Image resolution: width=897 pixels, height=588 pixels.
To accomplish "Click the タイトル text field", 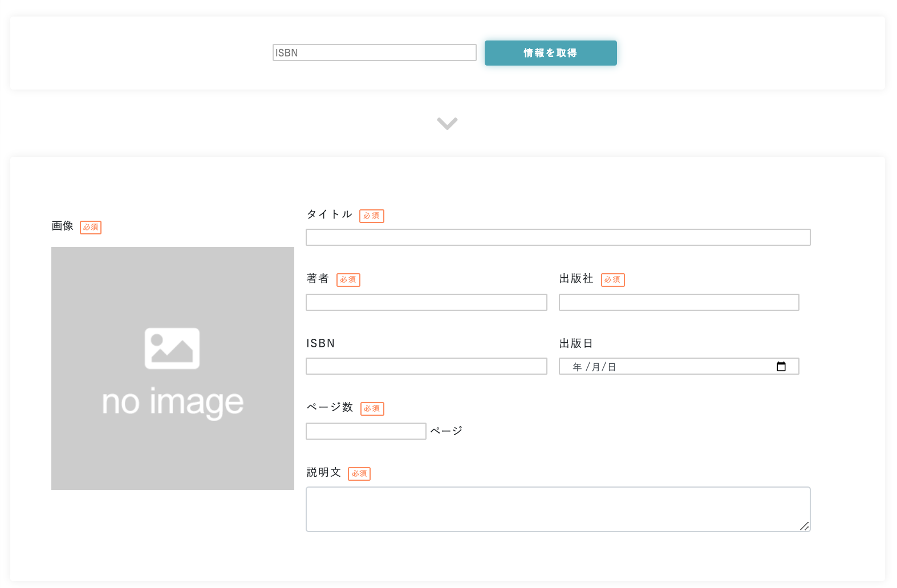I will coord(558,237).
